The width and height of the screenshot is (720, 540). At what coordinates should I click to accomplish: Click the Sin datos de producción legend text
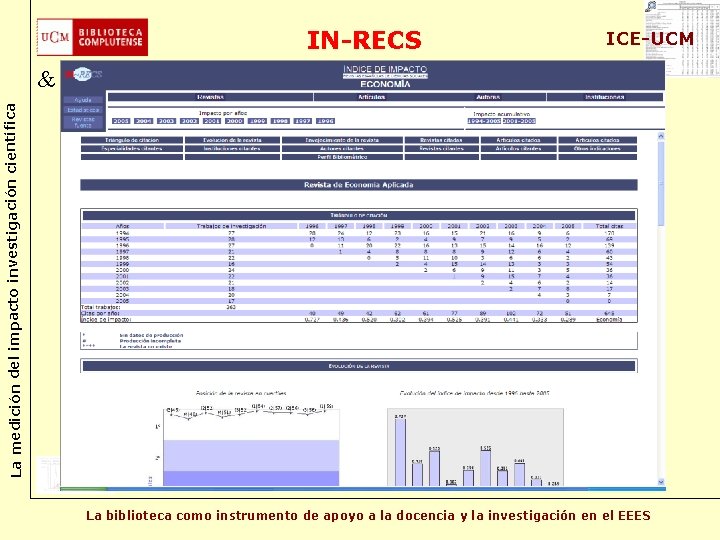151,335
